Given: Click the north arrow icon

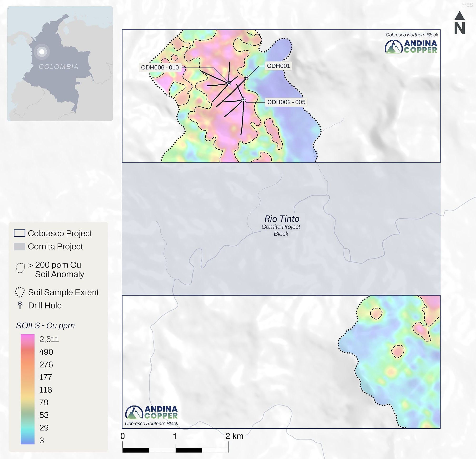Looking at the screenshot, I should [460, 23].
